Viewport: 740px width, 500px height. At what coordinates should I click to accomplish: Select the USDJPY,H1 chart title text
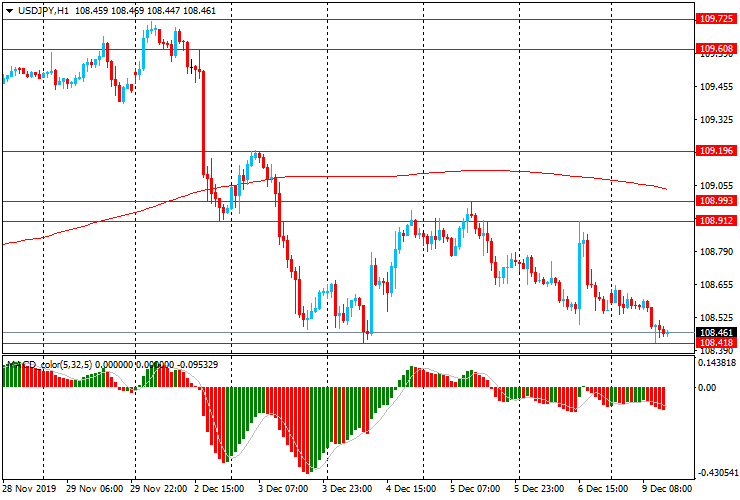pos(43,10)
